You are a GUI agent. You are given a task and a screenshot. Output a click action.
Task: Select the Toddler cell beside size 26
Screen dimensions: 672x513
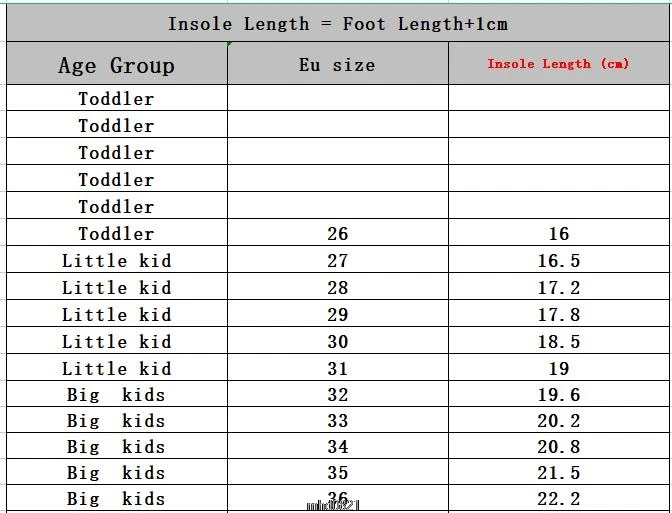[x=117, y=233]
